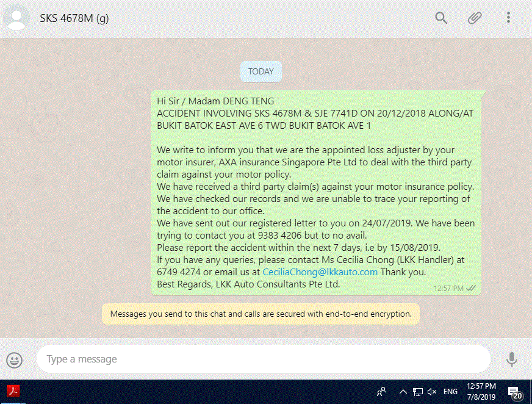Click the network icon in tray
Viewport: 532px width, 404px height.
[418, 392]
